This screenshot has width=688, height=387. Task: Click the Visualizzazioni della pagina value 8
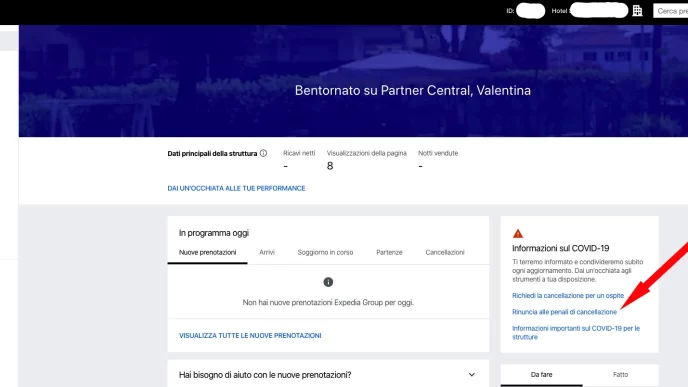point(330,166)
